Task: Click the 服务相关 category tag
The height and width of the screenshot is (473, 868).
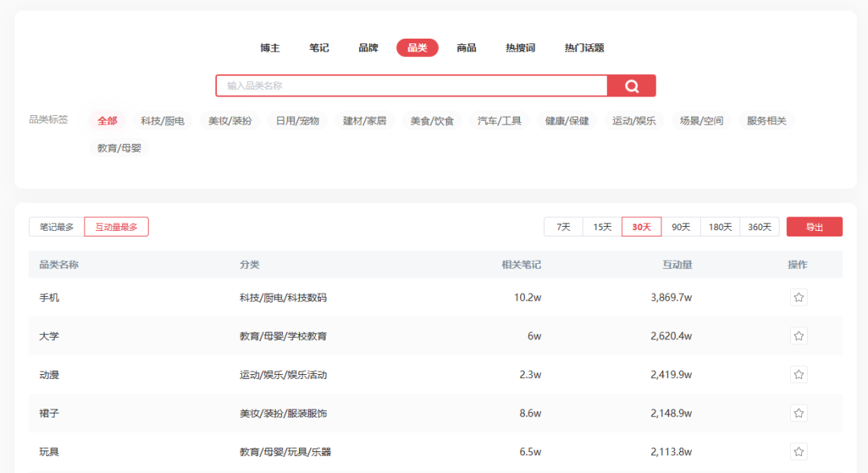Action: tap(765, 120)
